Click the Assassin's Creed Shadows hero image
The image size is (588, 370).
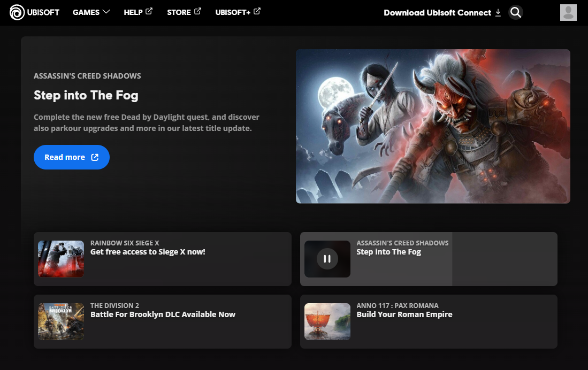(433, 126)
